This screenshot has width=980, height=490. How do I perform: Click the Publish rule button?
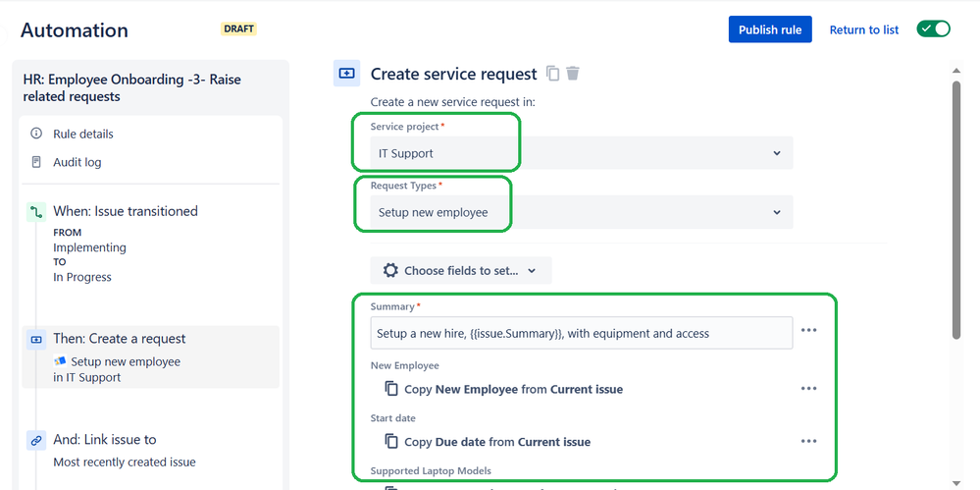pyautogui.click(x=770, y=29)
